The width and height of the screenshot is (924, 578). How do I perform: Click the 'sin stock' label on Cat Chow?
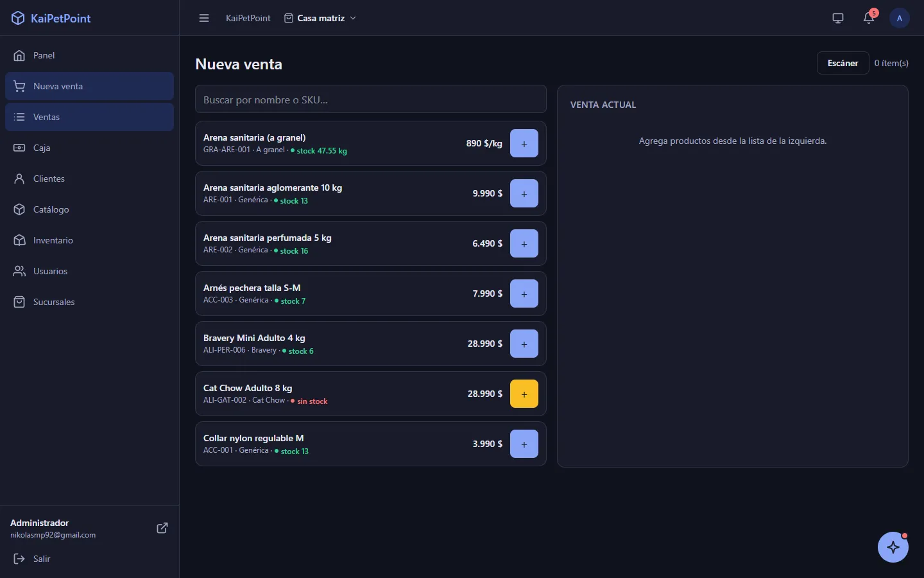tap(312, 401)
